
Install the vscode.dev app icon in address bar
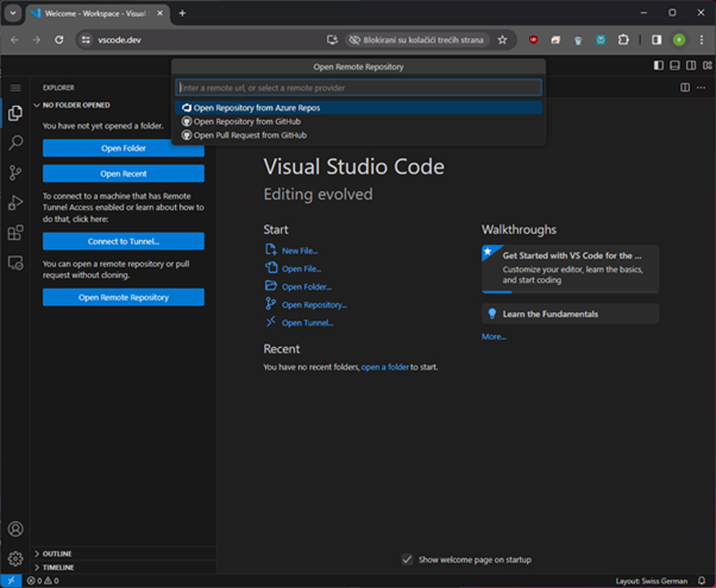(x=332, y=40)
